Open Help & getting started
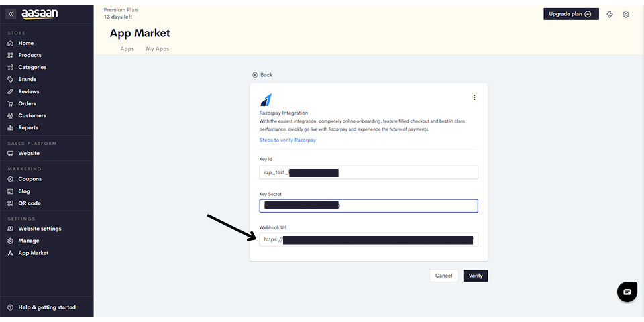The height and width of the screenshot is (322, 644). coord(46,307)
